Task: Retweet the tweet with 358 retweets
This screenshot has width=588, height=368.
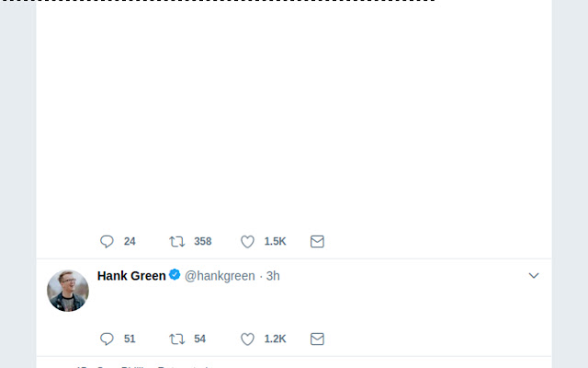Action: tap(177, 241)
